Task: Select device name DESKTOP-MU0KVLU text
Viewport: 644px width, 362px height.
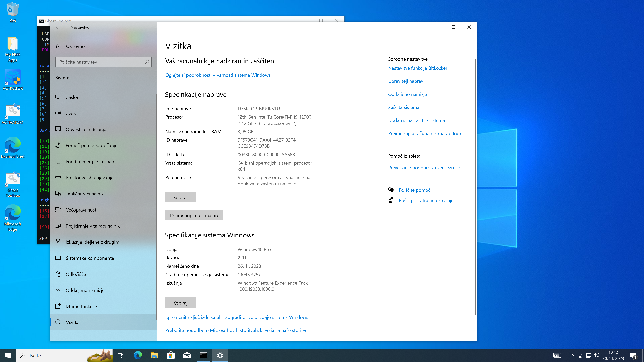Action: (259, 109)
